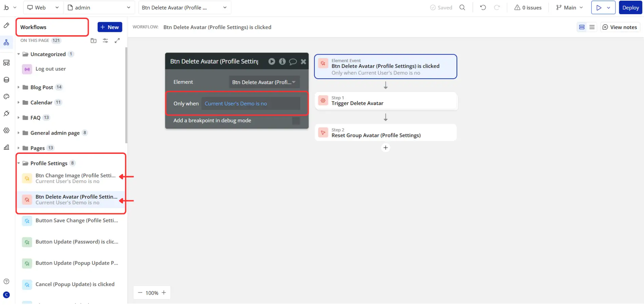
Task: Select Trigger Delete Avatar step
Action: tap(386, 101)
